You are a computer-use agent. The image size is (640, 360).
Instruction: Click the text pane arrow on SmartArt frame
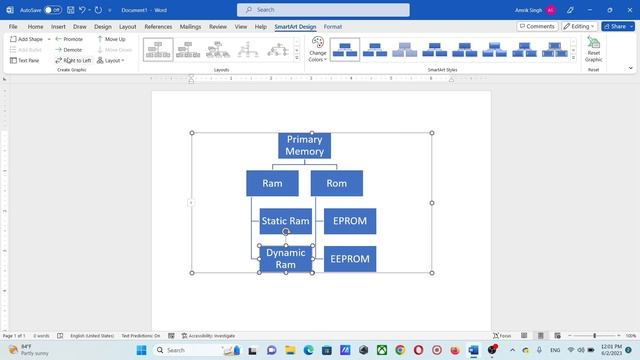coord(191,202)
